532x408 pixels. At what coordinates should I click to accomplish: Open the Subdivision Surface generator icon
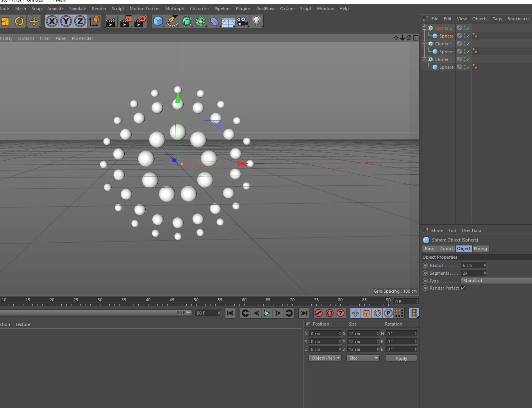186,21
